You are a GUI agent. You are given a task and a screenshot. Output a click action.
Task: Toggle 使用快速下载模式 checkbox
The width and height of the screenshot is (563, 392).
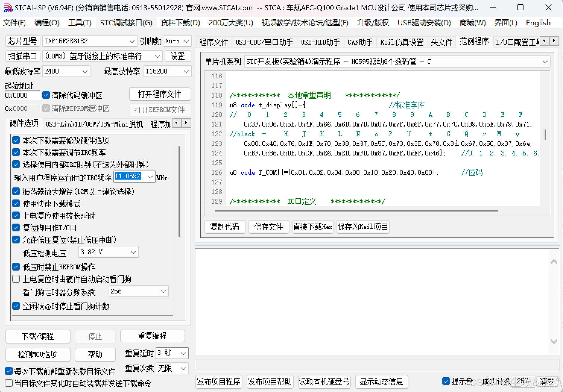click(16, 204)
